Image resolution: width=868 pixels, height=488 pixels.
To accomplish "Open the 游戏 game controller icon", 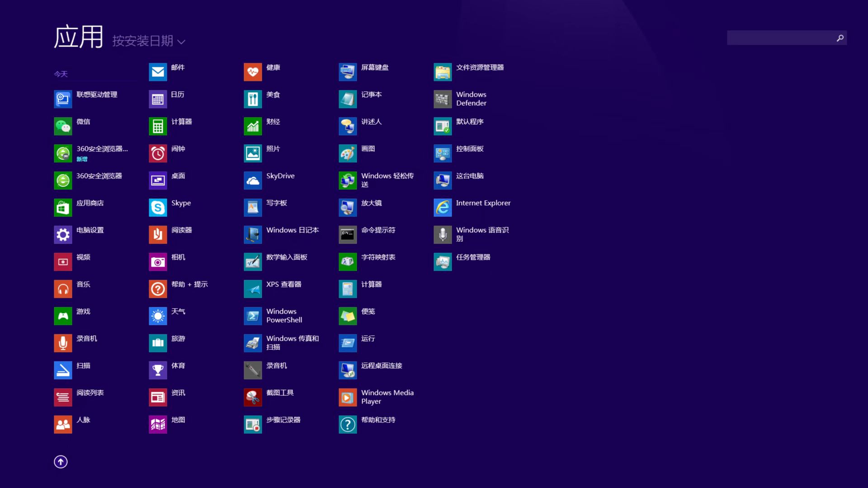I will pos(63,316).
